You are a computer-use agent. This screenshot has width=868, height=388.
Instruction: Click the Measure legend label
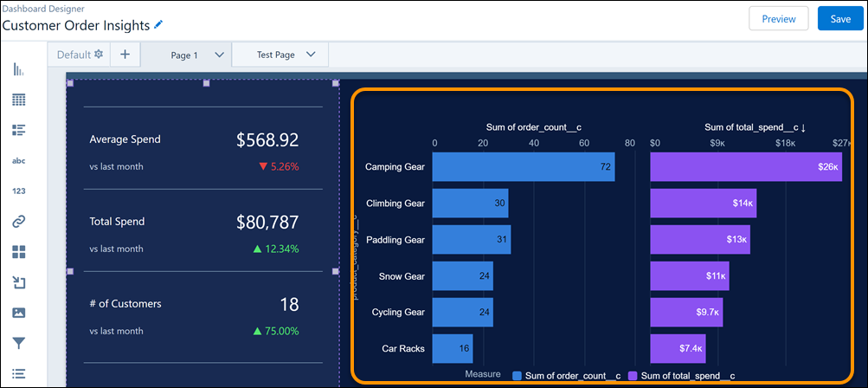[483, 375]
